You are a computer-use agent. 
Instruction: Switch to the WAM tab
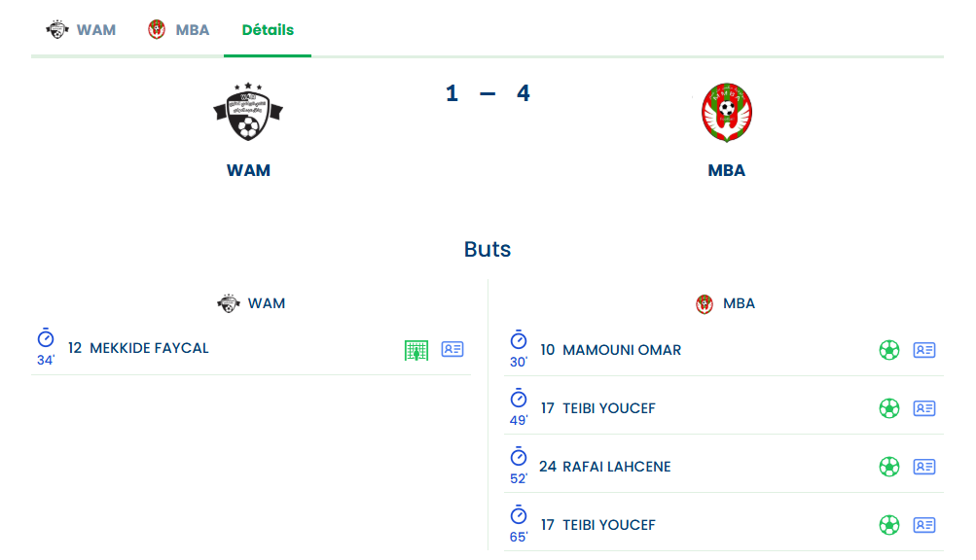coord(82,29)
